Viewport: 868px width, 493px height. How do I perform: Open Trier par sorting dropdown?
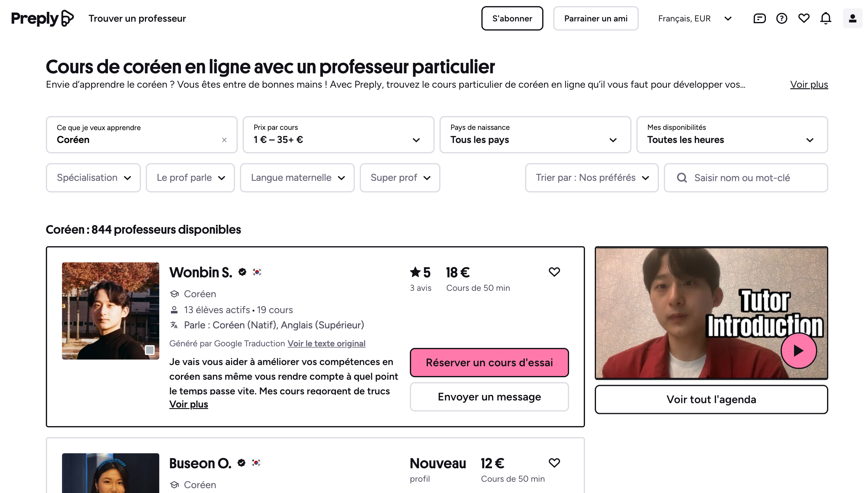(x=591, y=178)
